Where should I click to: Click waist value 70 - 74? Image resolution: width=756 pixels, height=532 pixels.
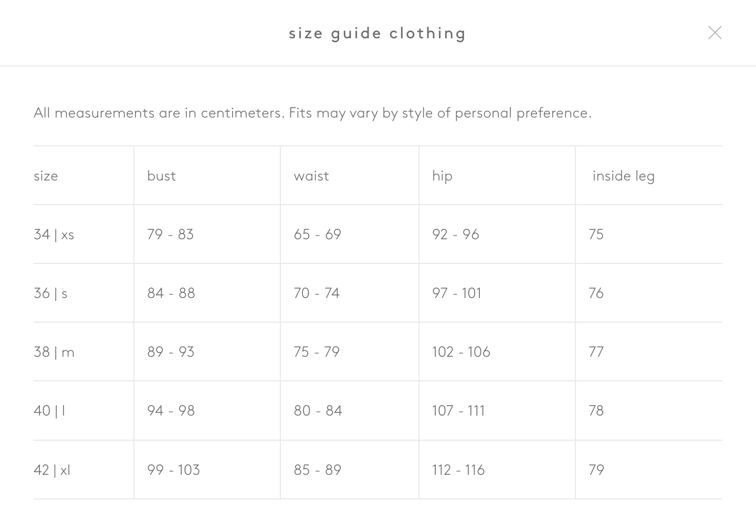pyautogui.click(x=317, y=293)
